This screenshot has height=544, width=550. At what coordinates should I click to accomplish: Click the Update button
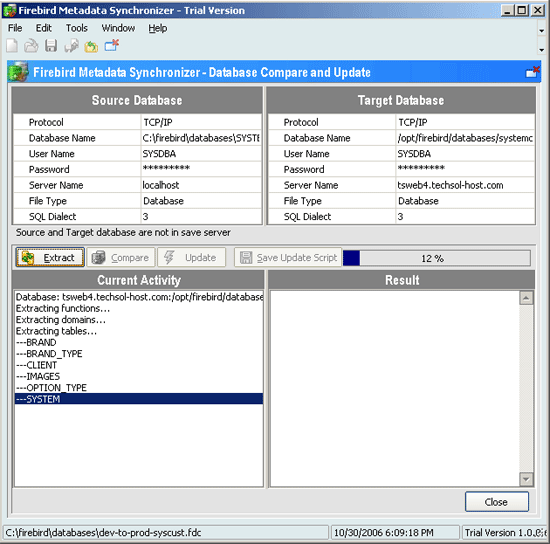click(191, 257)
